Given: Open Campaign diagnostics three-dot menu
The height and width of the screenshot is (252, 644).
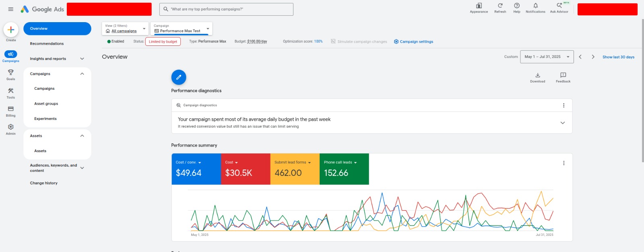Looking at the screenshot, I should point(563,105).
